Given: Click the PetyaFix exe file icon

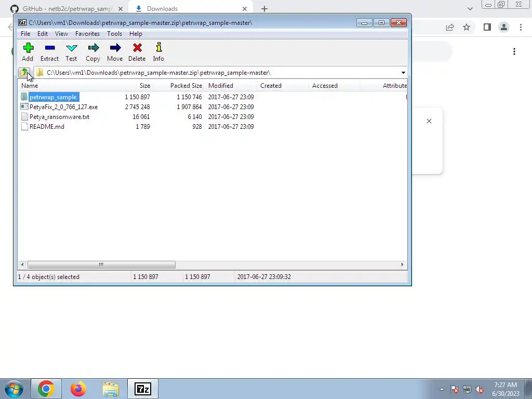Looking at the screenshot, I should pos(24,107).
